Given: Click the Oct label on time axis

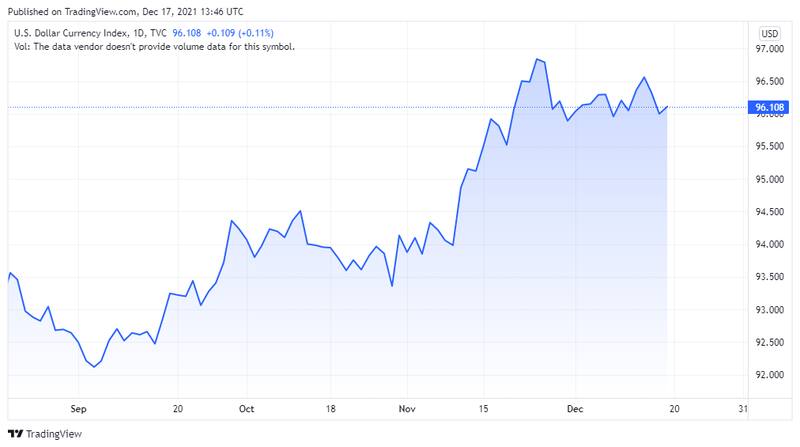Looking at the screenshot, I should [x=247, y=409].
